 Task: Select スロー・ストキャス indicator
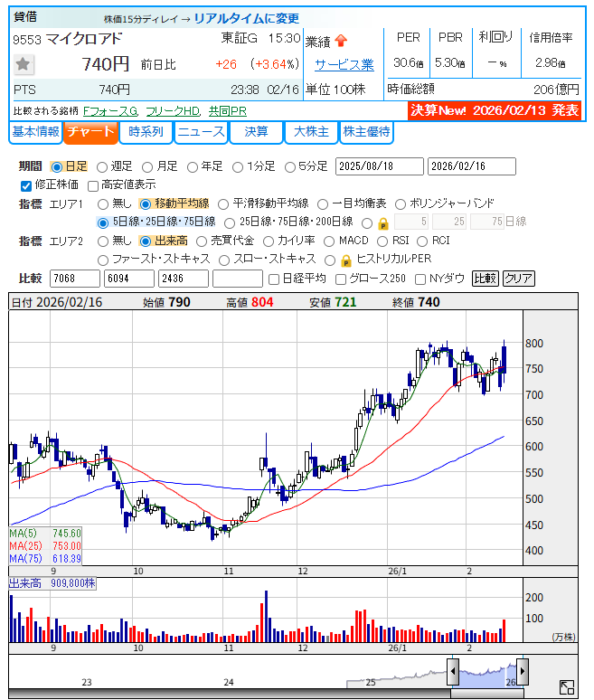click(x=224, y=260)
